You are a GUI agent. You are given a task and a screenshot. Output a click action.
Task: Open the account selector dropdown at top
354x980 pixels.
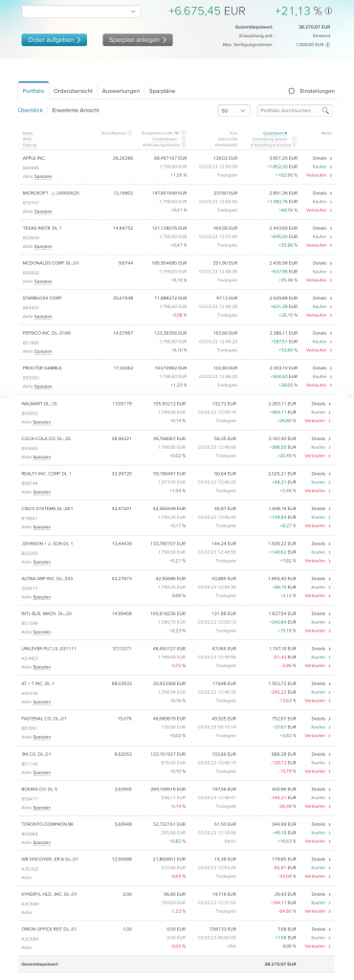pos(81,11)
